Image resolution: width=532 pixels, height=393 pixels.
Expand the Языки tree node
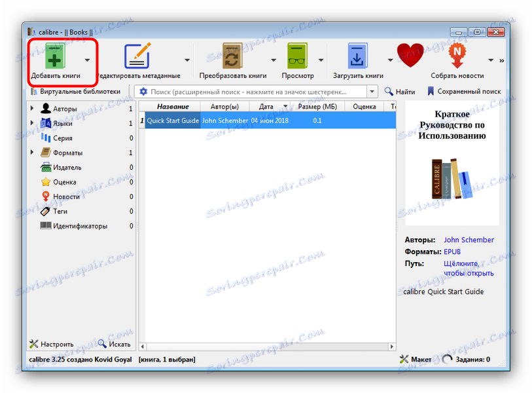click(x=32, y=122)
